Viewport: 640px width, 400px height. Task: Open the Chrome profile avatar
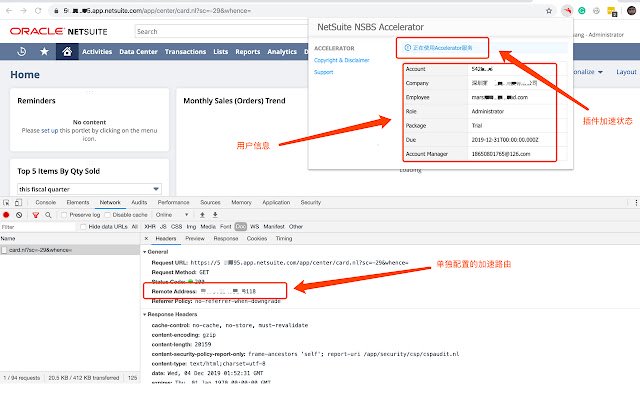click(631, 11)
